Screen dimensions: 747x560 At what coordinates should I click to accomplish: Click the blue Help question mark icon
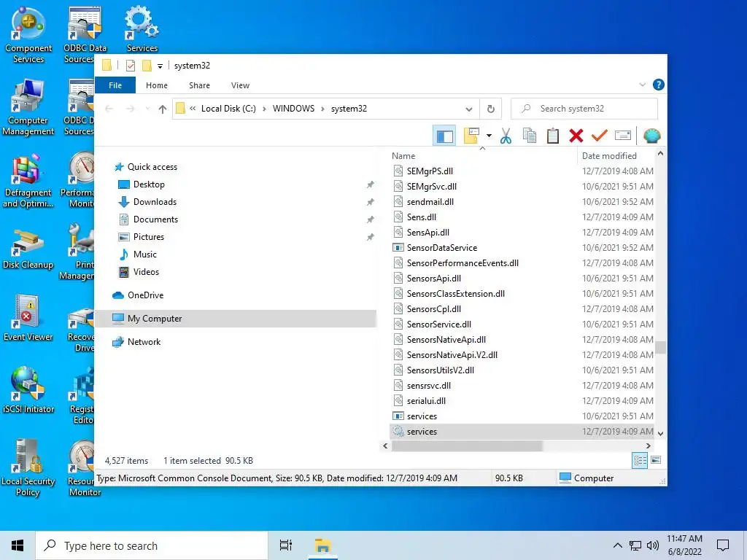click(659, 85)
